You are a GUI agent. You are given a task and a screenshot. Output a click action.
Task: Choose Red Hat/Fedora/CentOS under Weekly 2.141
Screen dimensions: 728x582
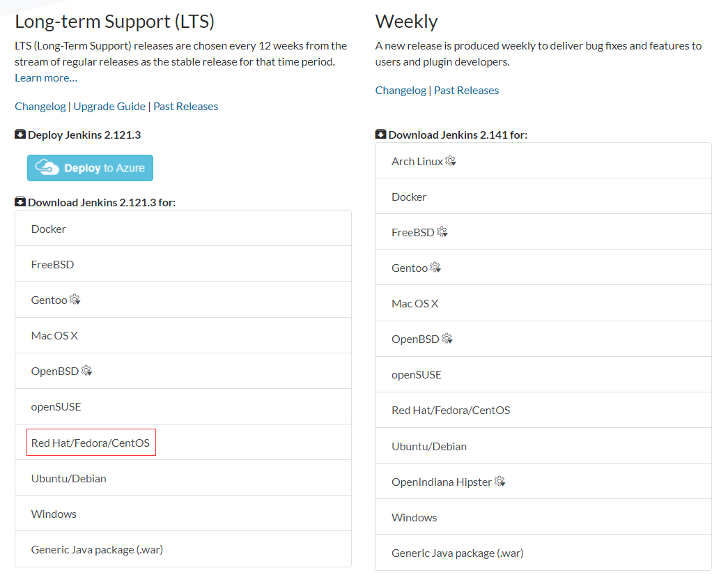point(543,410)
